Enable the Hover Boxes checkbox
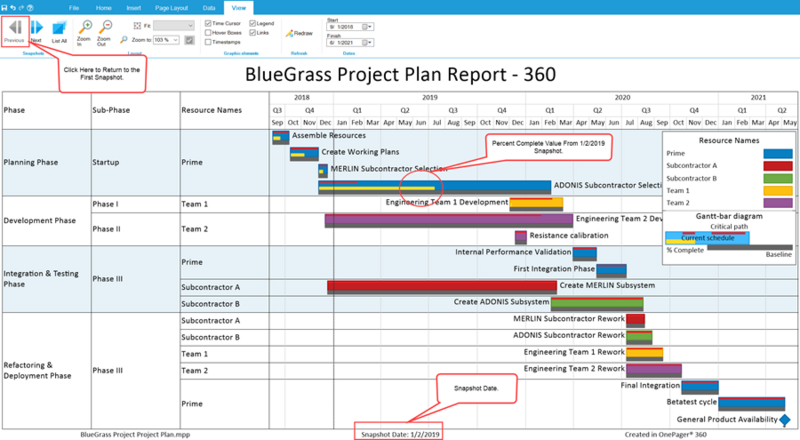The image size is (800, 440). pyautogui.click(x=208, y=33)
